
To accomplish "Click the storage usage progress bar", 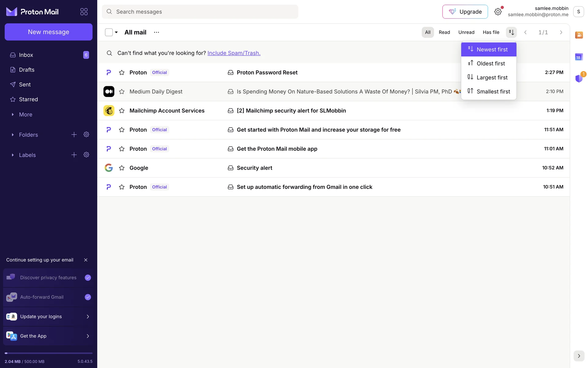I will [x=48, y=353].
